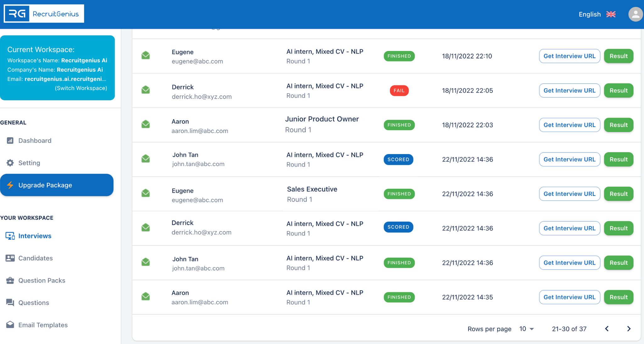Click the profile avatar icon top right

(635, 14)
